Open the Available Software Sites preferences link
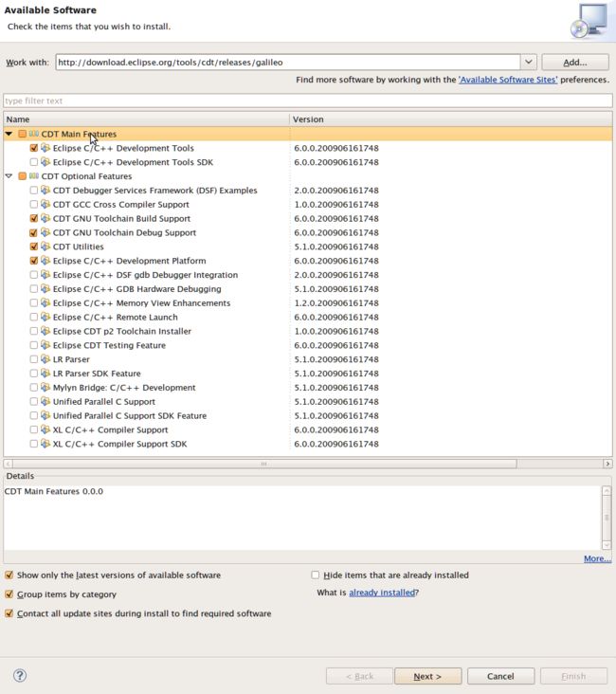The height and width of the screenshot is (694, 616). pos(508,80)
